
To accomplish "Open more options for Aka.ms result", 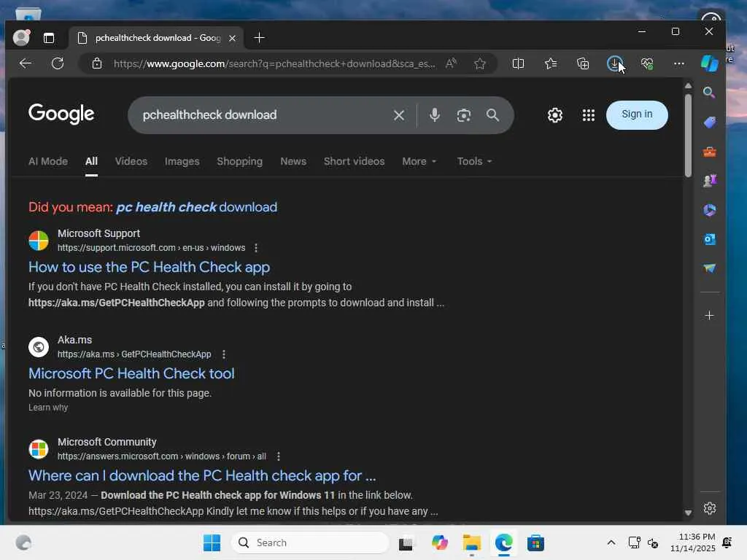I will click(223, 354).
